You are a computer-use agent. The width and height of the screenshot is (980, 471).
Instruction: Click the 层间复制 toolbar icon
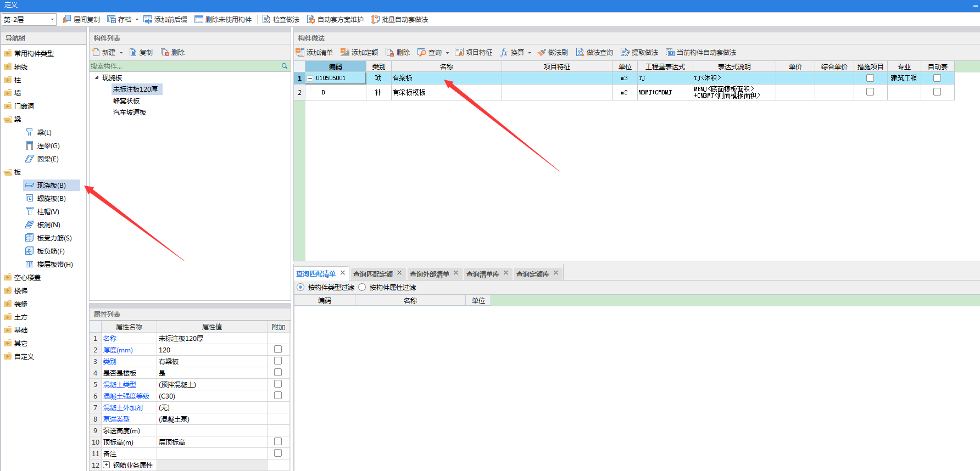tap(67, 19)
